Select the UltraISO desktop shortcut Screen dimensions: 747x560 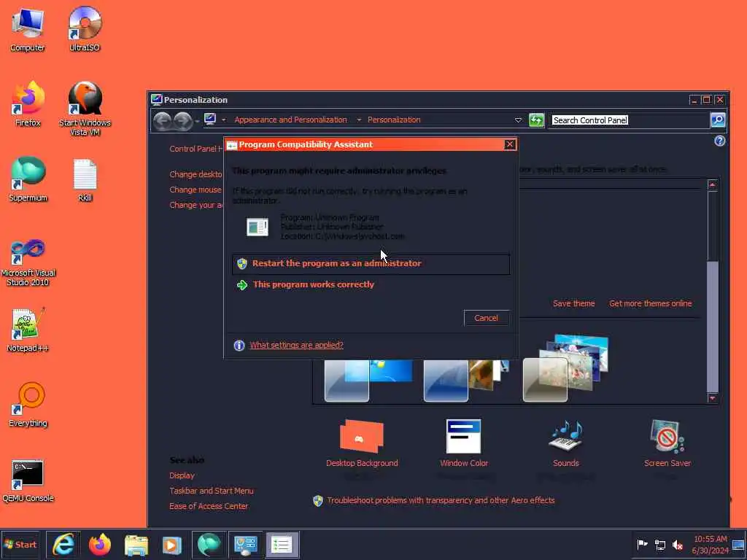coord(85,29)
